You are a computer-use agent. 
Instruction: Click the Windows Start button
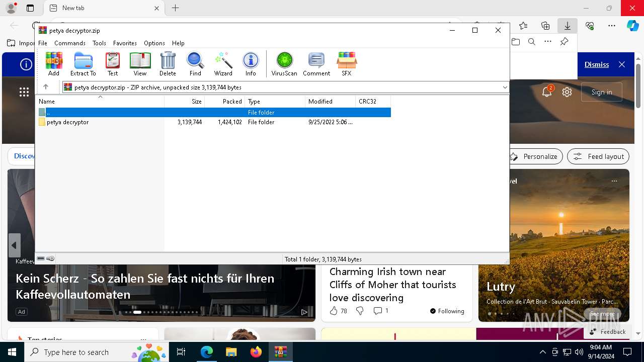click(x=12, y=352)
